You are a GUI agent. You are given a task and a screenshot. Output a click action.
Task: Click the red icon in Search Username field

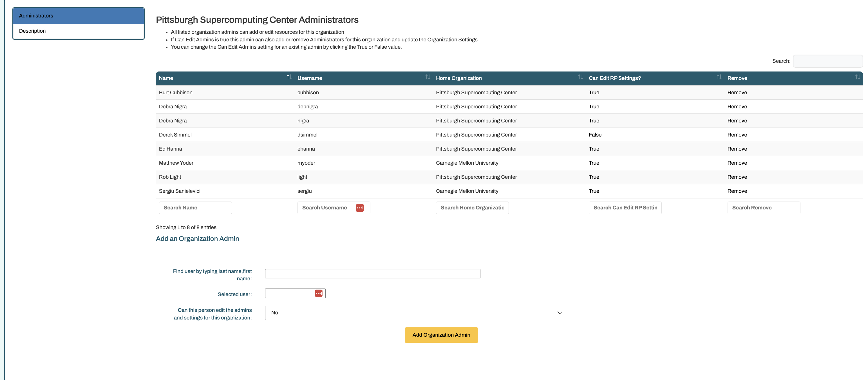point(359,208)
